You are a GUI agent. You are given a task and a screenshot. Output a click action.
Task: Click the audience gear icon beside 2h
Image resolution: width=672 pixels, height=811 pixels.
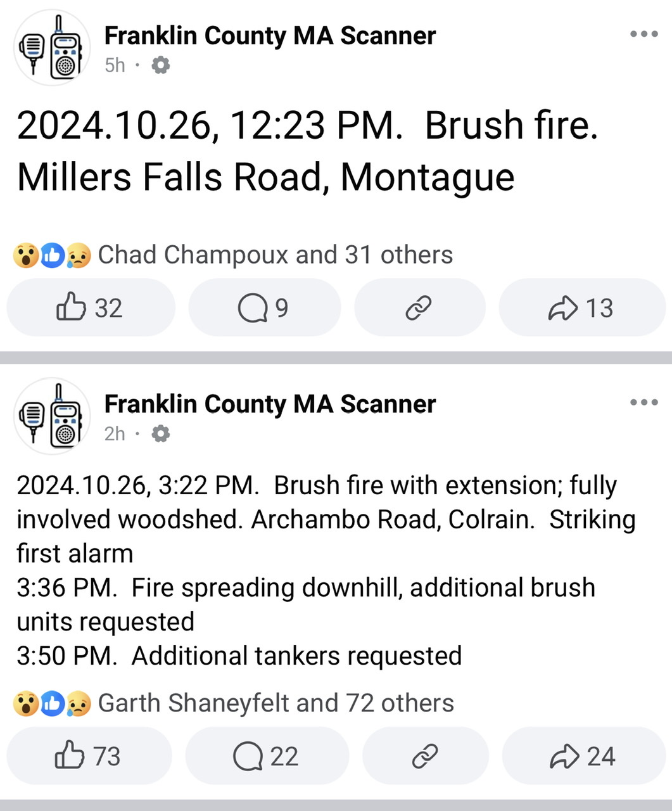[161, 434]
